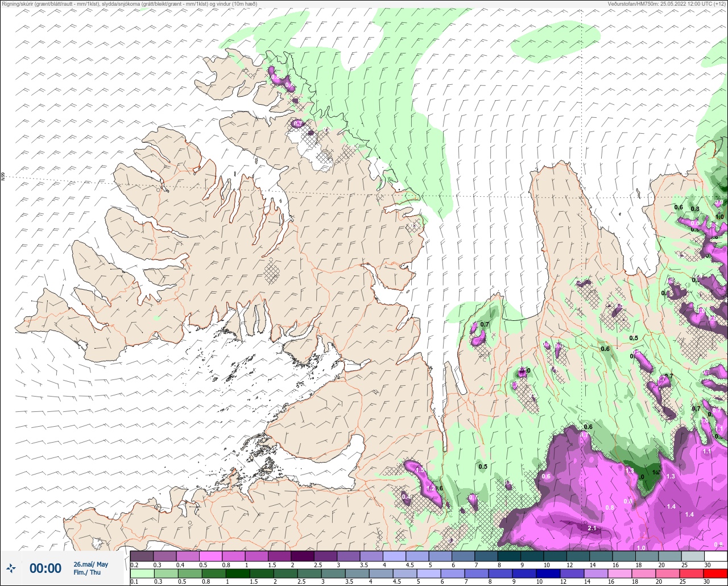Select palest green rain swatch for 0.1–0.3
728x586 pixels.
142,573
